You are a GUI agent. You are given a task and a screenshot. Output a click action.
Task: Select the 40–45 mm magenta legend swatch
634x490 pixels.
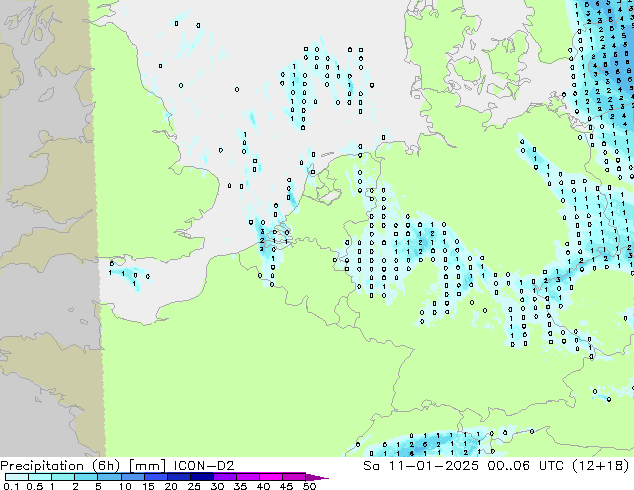pyautogui.click(x=270, y=477)
